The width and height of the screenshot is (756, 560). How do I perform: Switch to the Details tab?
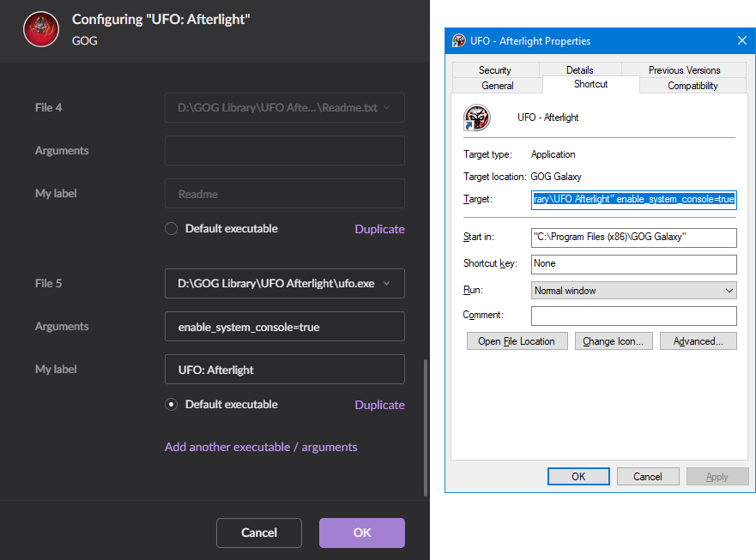(579, 69)
